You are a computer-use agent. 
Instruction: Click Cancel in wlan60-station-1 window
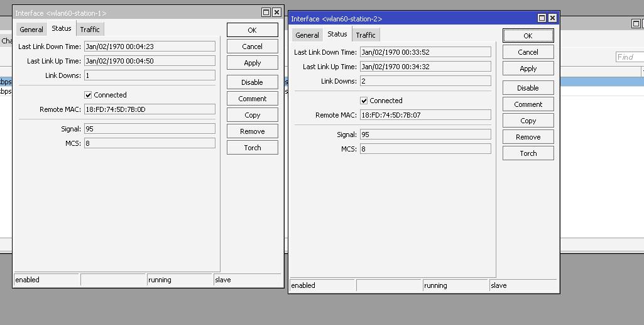[x=252, y=47]
